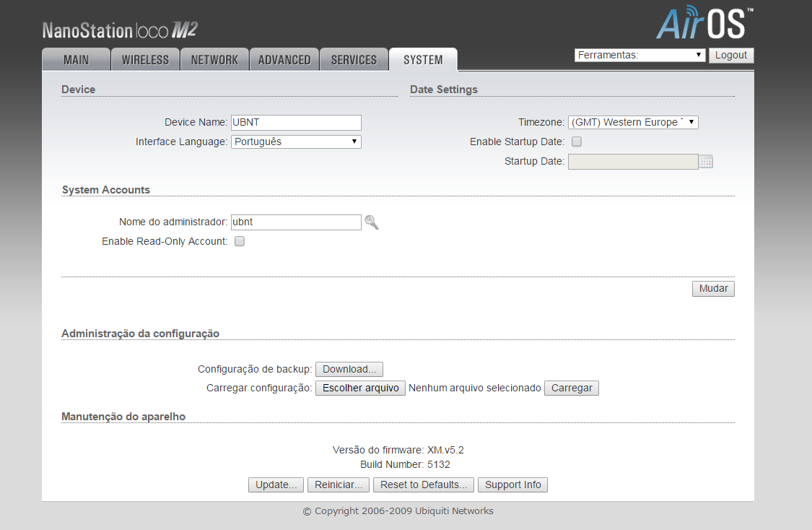812x530 pixels.
Task: Click the Logout button
Action: (730, 55)
